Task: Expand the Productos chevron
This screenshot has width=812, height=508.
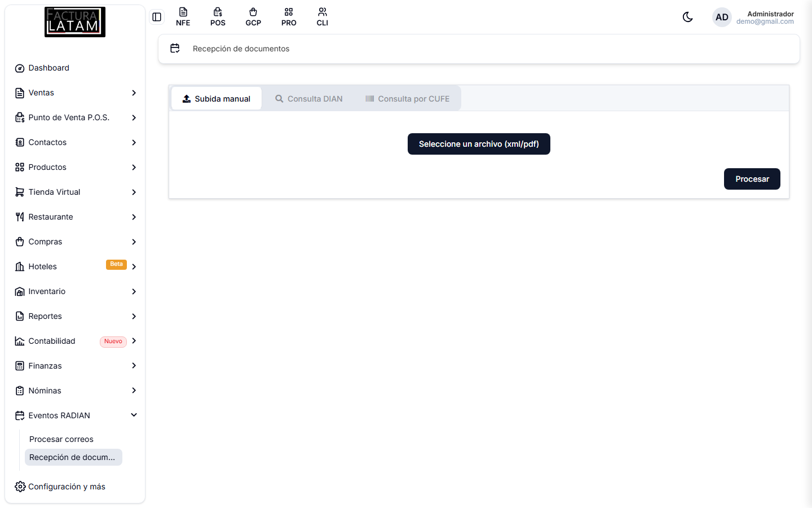Action: click(134, 167)
